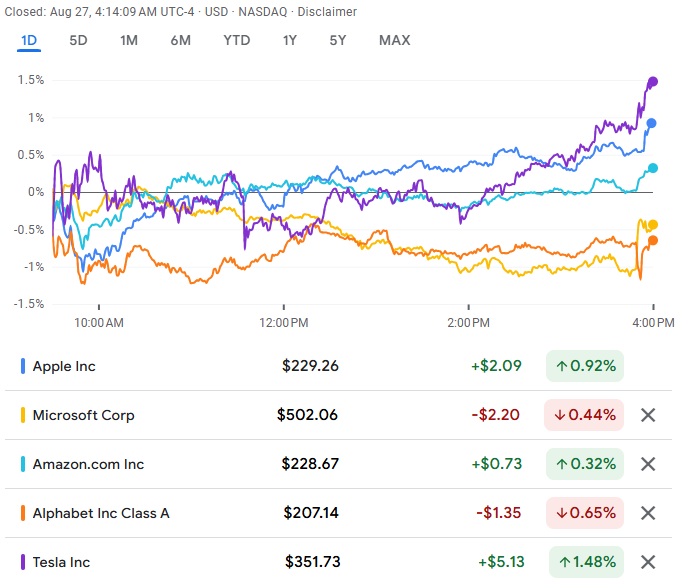Show the 6M time range
Screen dimensions: 691x584
point(181,41)
